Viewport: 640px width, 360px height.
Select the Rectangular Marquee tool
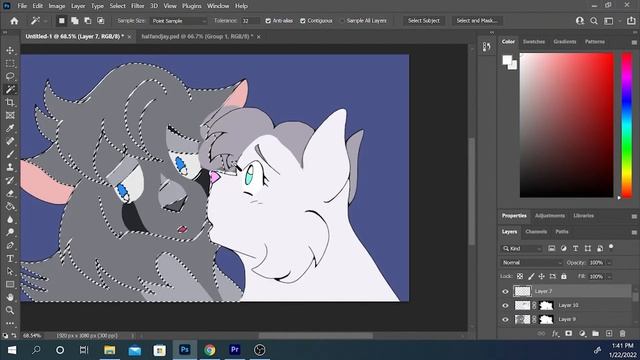(x=10, y=63)
